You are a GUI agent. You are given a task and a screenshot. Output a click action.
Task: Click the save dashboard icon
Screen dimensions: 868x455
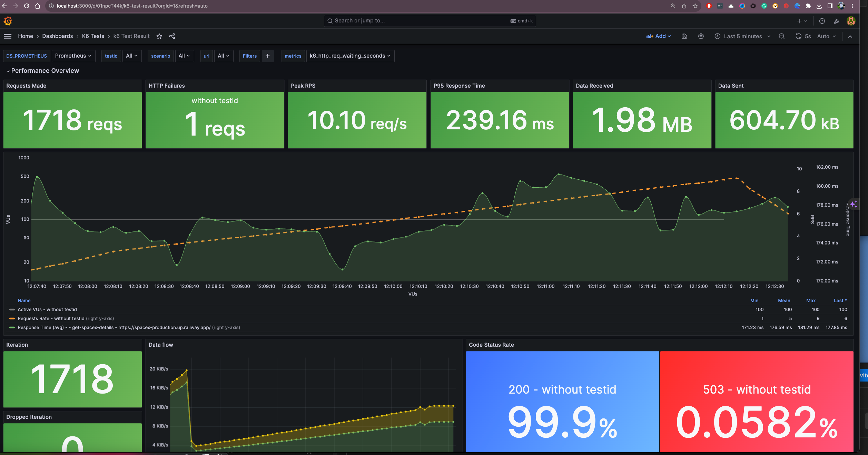[x=684, y=36]
